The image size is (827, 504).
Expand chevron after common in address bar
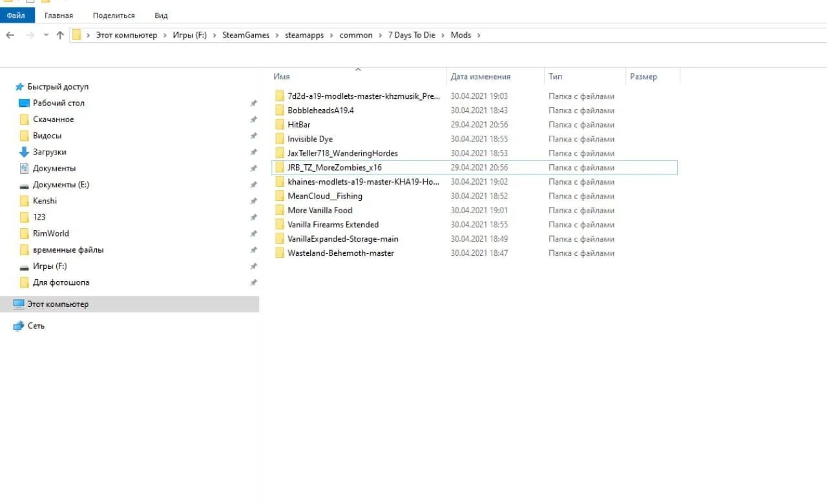pyautogui.click(x=380, y=35)
